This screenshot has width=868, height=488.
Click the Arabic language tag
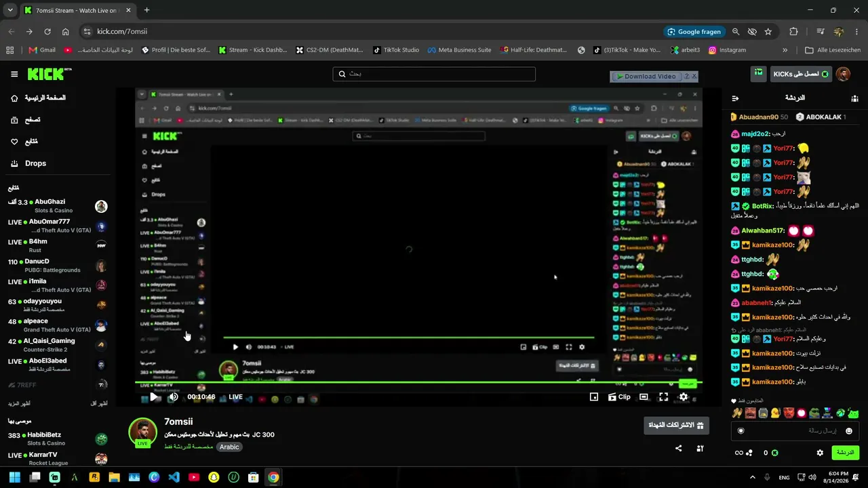click(229, 447)
